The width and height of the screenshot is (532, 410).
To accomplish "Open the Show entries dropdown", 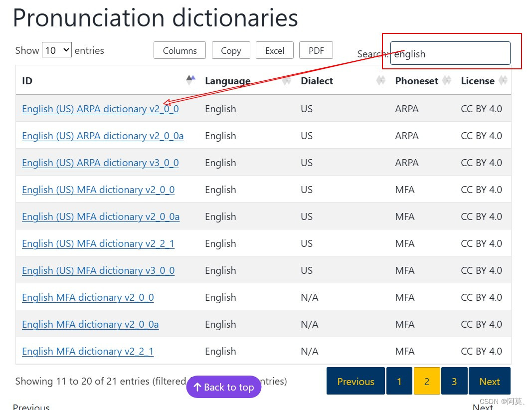I will coord(56,50).
